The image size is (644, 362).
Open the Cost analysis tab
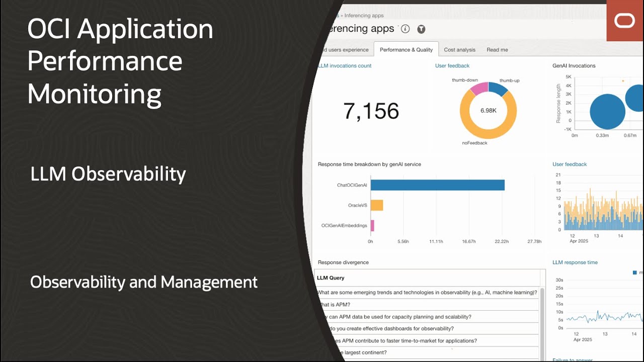pos(459,50)
